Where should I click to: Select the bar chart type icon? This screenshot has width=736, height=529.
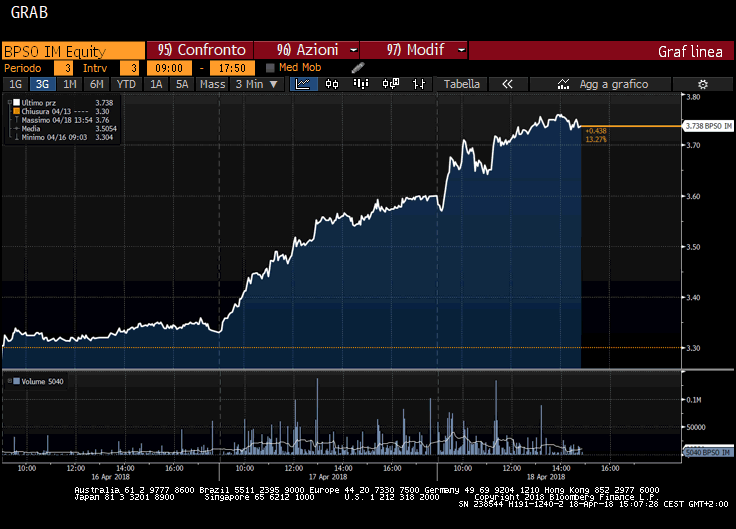[360, 84]
